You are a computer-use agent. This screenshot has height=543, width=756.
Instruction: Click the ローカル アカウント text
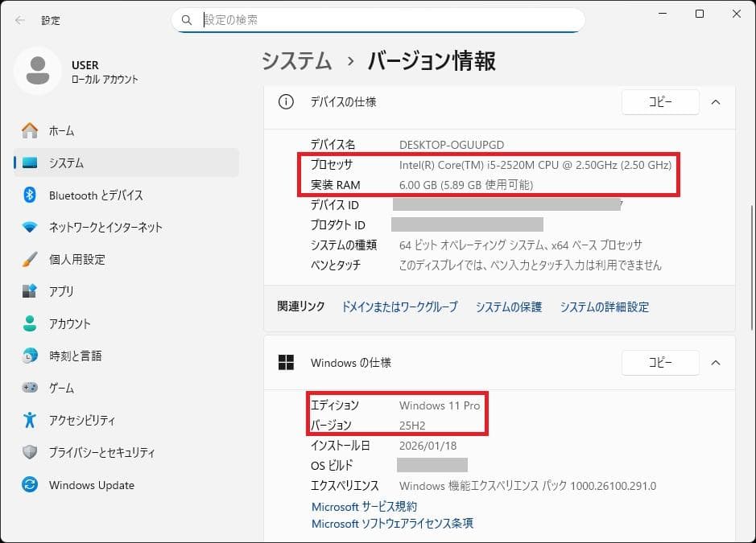click(105, 79)
